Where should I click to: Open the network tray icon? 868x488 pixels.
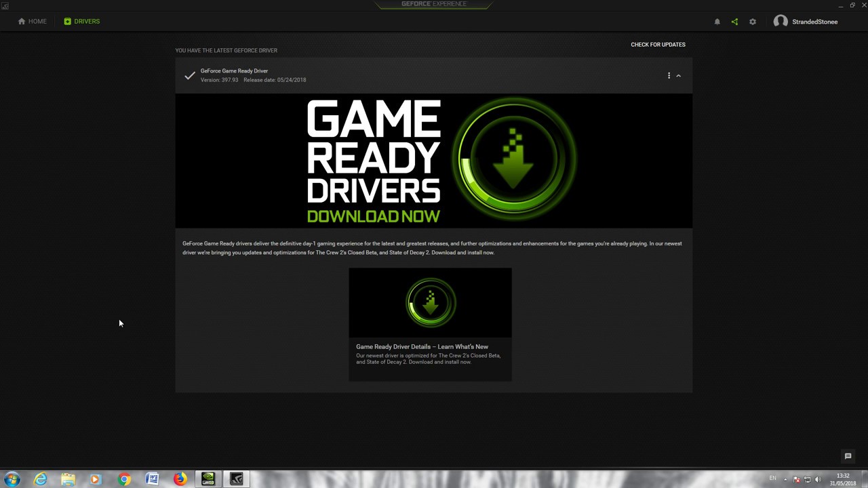click(807, 480)
